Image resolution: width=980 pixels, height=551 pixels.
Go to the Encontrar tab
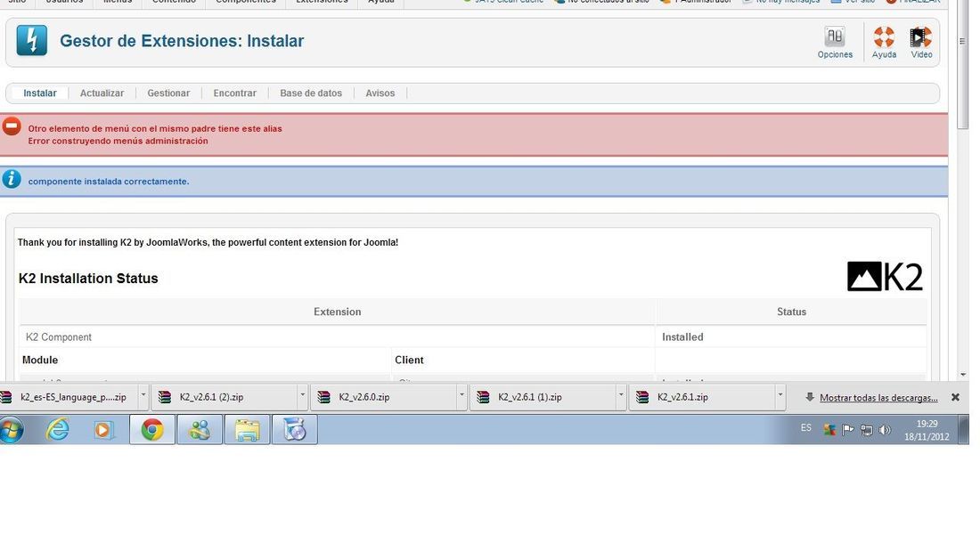point(235,93)
